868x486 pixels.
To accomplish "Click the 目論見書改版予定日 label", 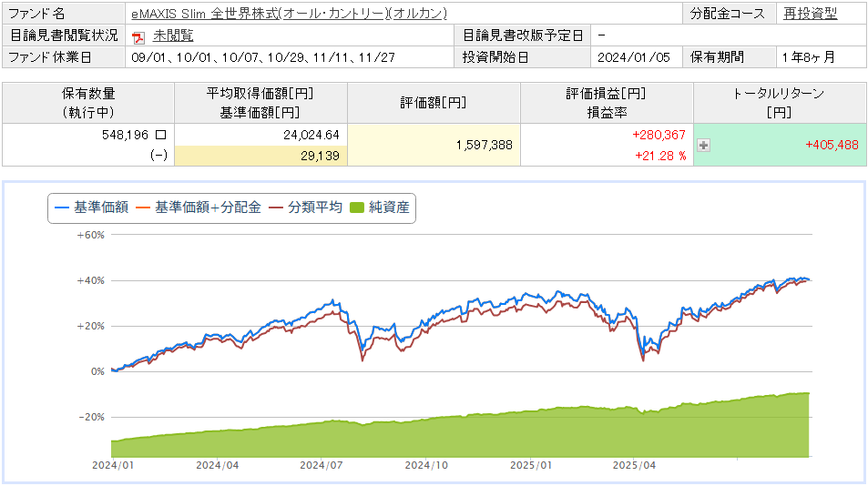I will pyautogui.click(x=523, y=35).
